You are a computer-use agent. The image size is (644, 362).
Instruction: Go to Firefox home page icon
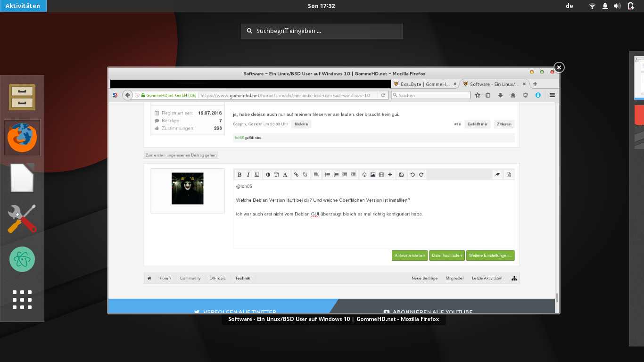click(x=513, y=95)
